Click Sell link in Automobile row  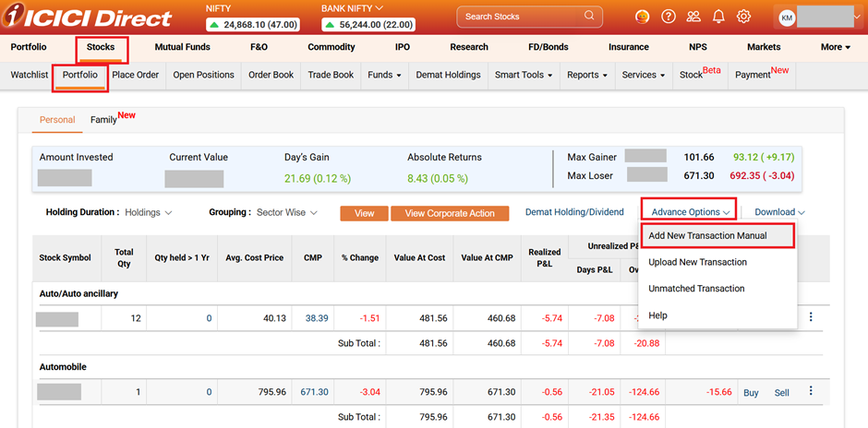point(781,393)
